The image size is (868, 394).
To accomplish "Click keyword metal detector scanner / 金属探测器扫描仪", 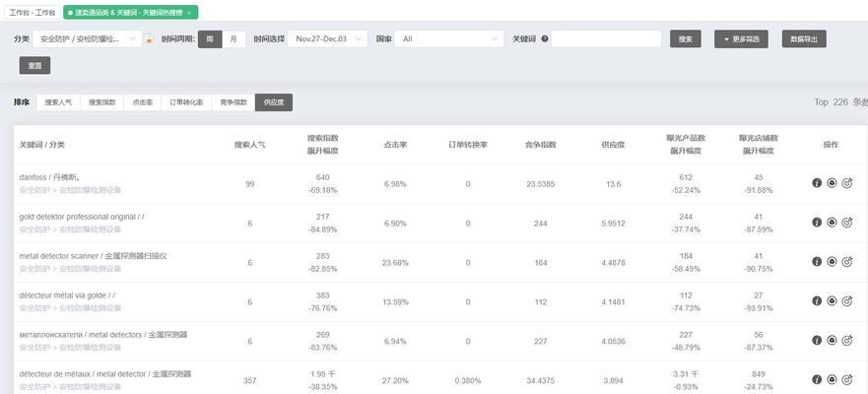I will tap(93, 256).
